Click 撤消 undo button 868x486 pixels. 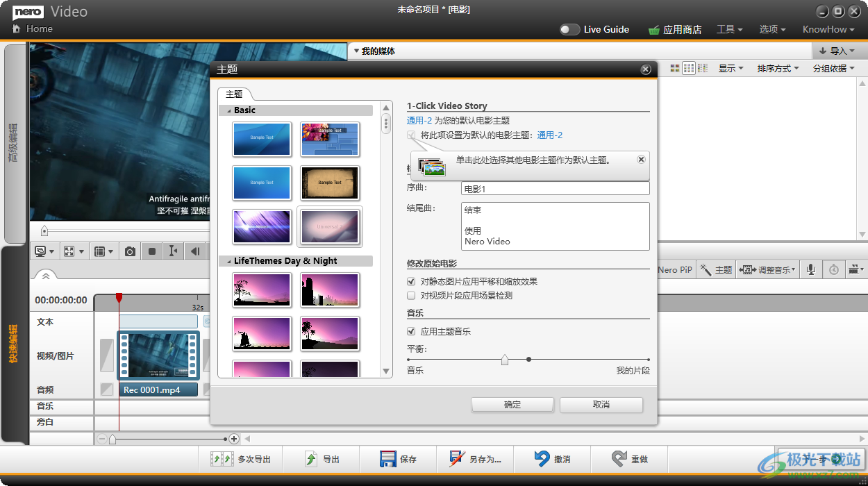pos(553,459)
